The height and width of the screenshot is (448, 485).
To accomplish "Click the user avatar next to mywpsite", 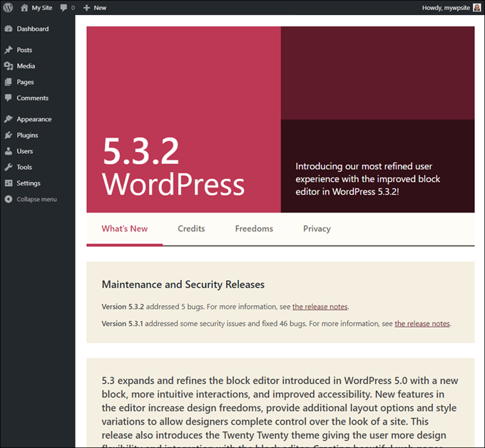I will click(x=477, y=8).
